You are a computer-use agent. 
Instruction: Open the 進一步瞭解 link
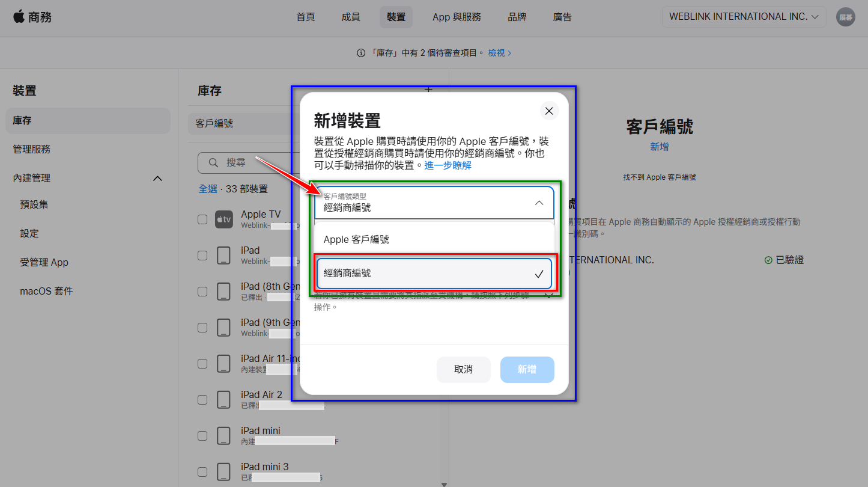[x=448, y=165]
